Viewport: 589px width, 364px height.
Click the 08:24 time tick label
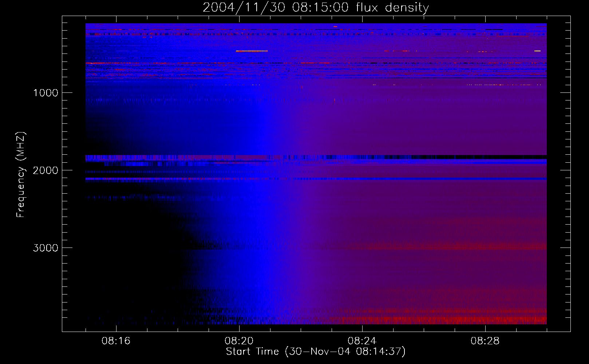tap(362, 341)
